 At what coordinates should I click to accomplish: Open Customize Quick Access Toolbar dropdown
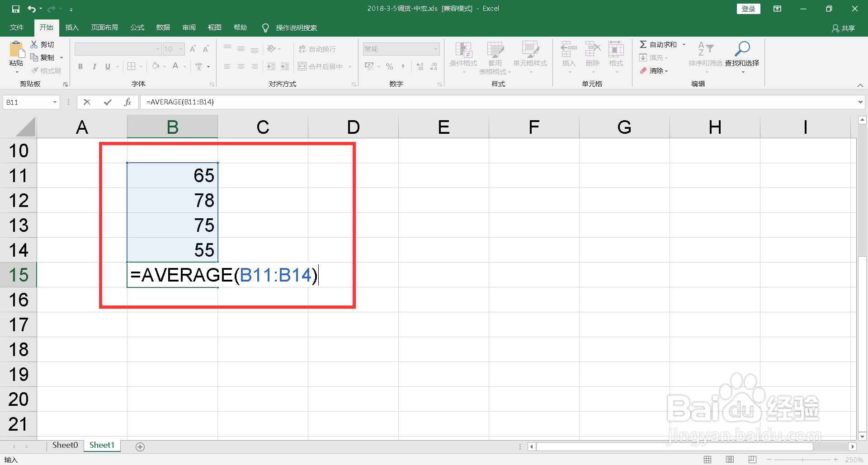71,9
